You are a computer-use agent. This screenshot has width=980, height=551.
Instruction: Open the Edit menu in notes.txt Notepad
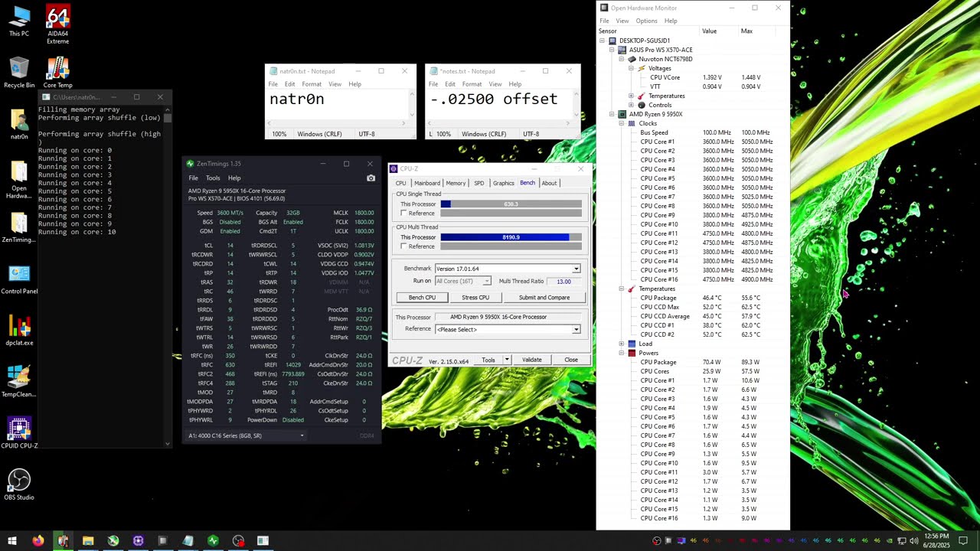coord(450,84)
